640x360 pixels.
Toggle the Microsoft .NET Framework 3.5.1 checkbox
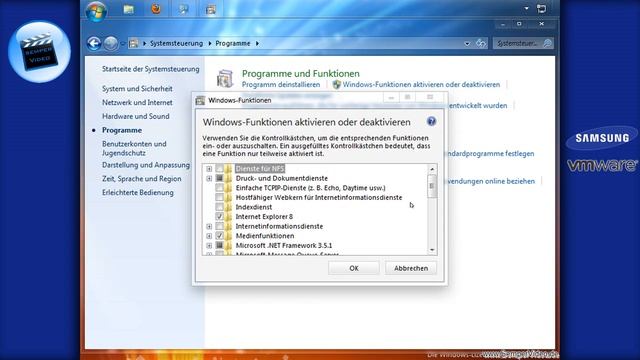[219, 245]
